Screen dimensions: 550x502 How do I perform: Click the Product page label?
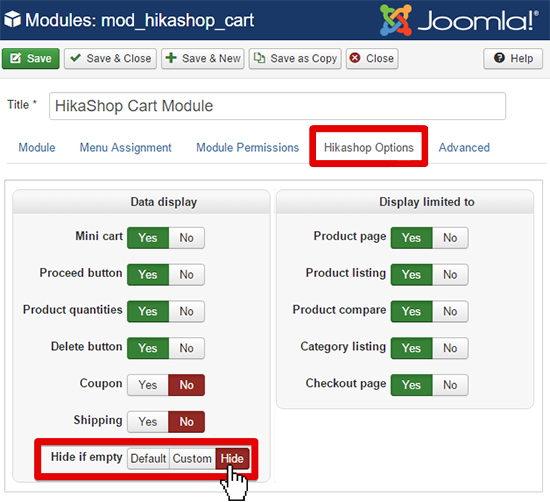tap(350, 236)
